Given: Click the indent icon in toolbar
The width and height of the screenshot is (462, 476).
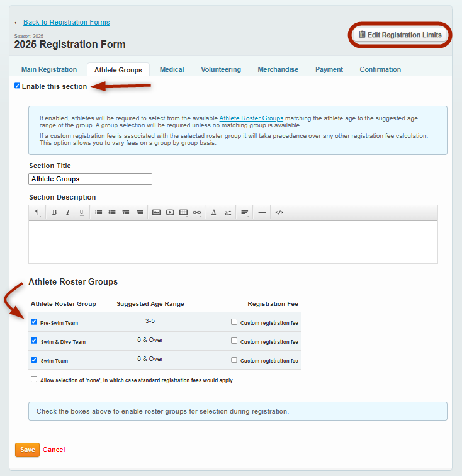Looking at the screenshot, I should [x=140, y=213].
